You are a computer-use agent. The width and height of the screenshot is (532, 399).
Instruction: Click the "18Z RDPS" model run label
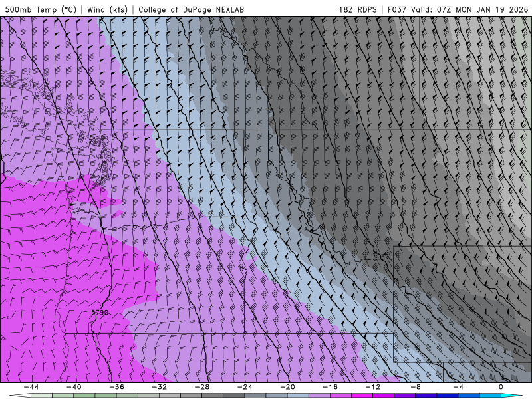[x=358, y=9]
